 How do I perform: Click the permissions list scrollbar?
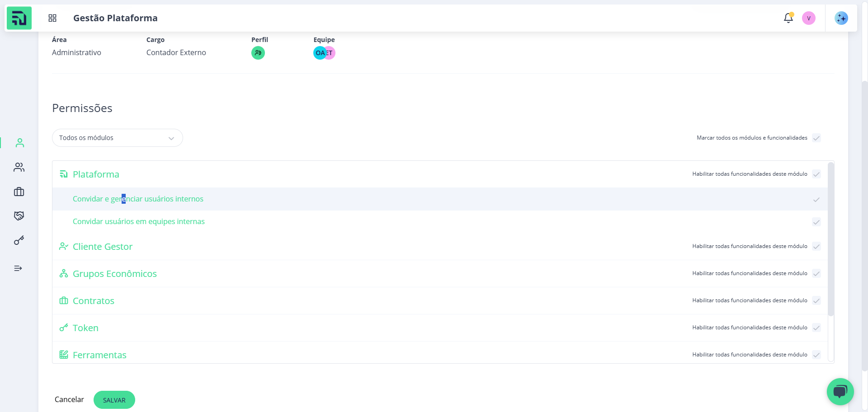[830, 239]
